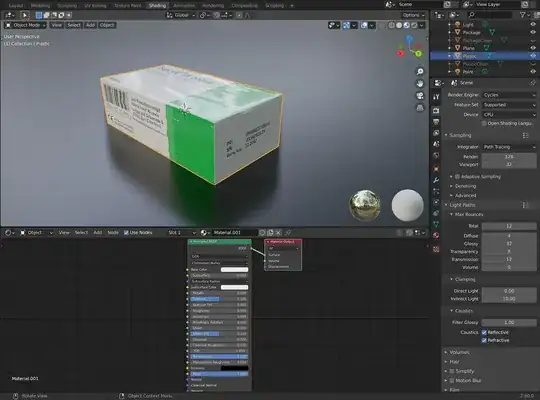Open the viewport Add menu
The height and width of the screenshot is (400, 540).
point(90,25)
